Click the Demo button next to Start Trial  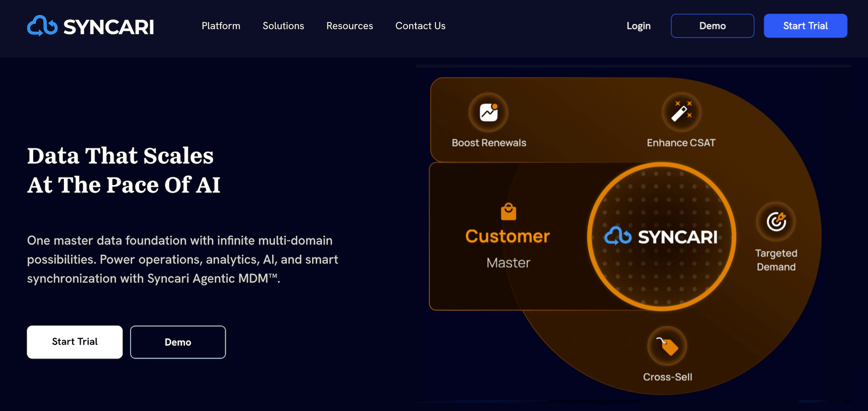[x=178, y=342]
